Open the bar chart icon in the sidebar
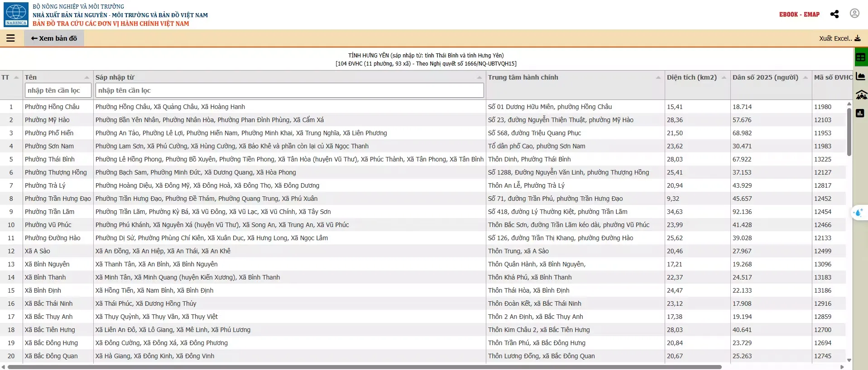This screenshot has height=370, width=868. tap(860, 113)
